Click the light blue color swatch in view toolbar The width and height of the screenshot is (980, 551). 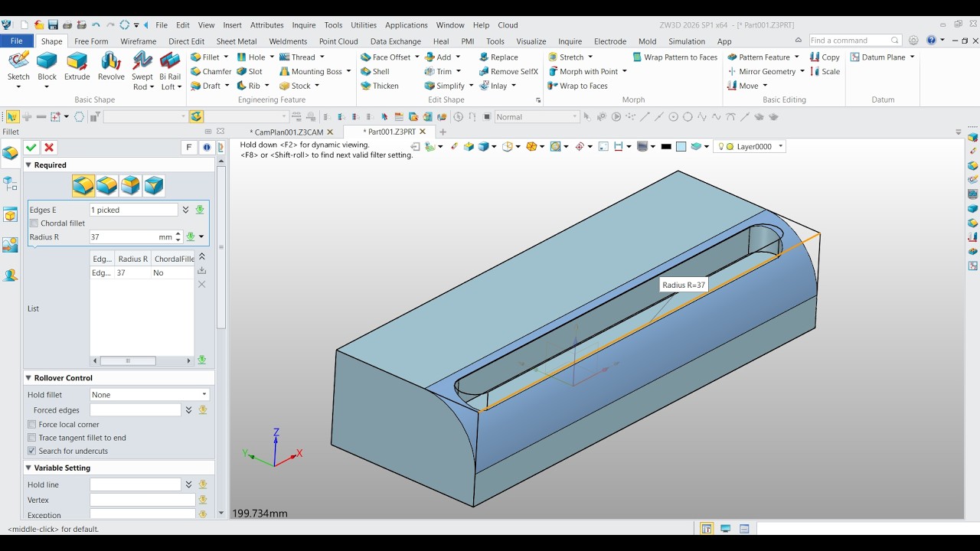pyautogui.click(x=681, y=146)
